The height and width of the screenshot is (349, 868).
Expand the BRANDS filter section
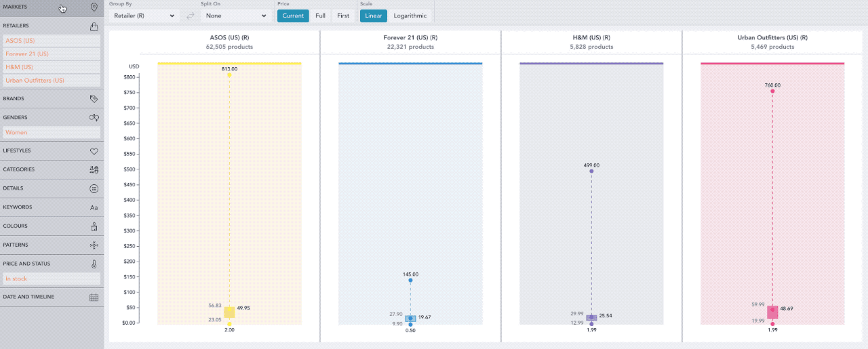[x=52, y=99]
